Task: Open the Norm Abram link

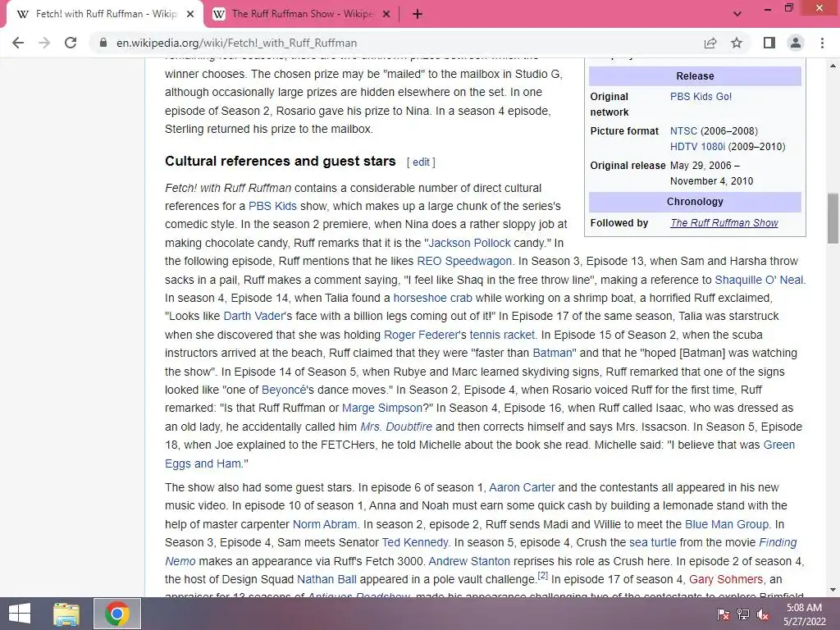Action: pyautogui.click(x=325, y=524)
